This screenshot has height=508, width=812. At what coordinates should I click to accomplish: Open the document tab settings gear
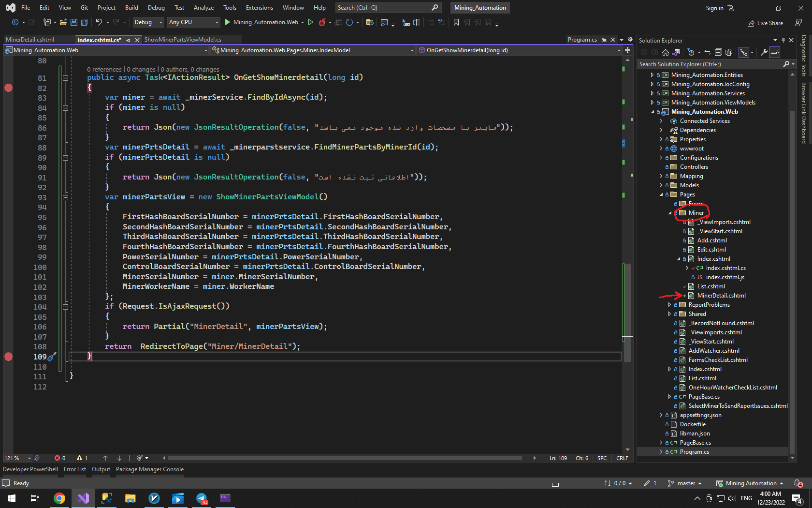[630, 40]
